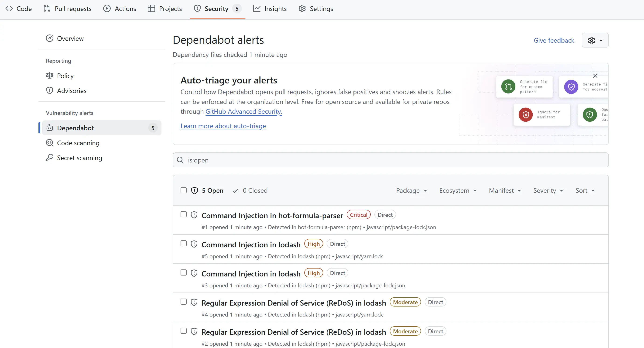Open the Code tab
644x348 pixels.
click(x=18, y=8)
